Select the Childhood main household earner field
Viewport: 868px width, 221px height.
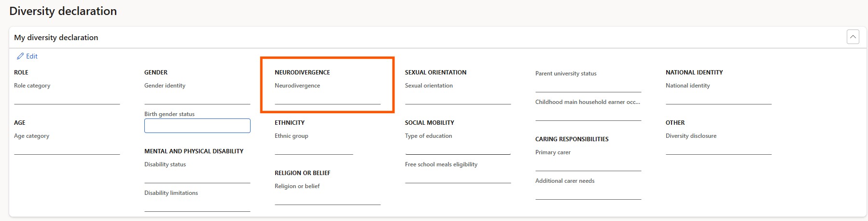pos(588,114)
